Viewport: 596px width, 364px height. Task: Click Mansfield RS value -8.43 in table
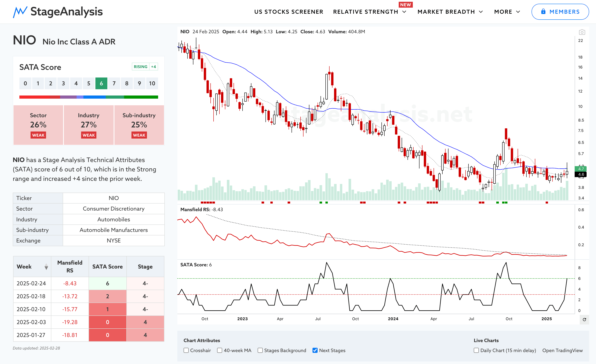[70, 283]
